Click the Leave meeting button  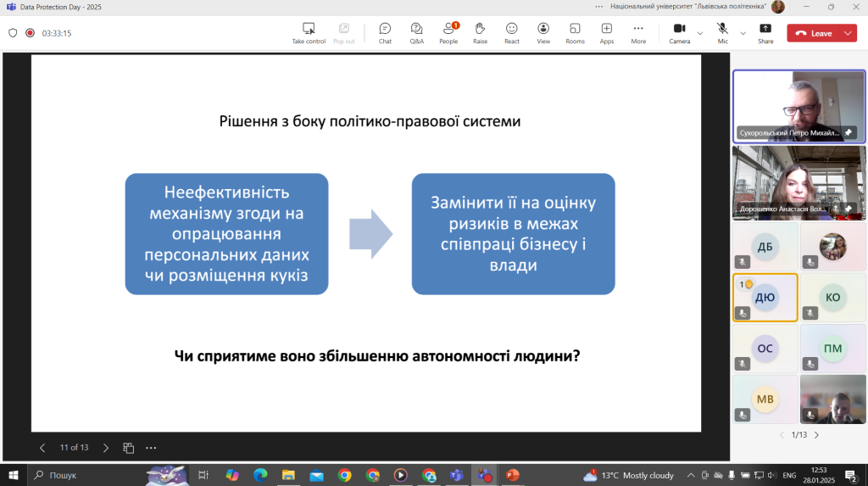(x=813, y=33)
